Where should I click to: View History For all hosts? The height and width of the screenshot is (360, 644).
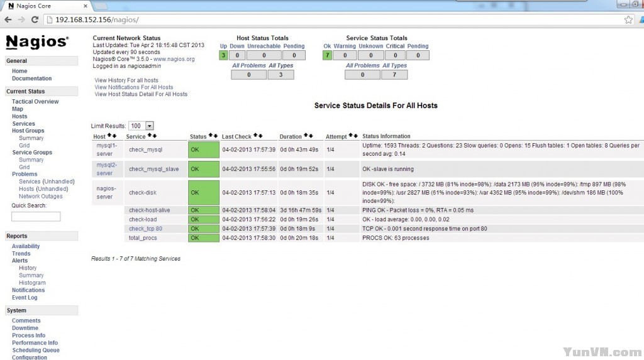126,80
